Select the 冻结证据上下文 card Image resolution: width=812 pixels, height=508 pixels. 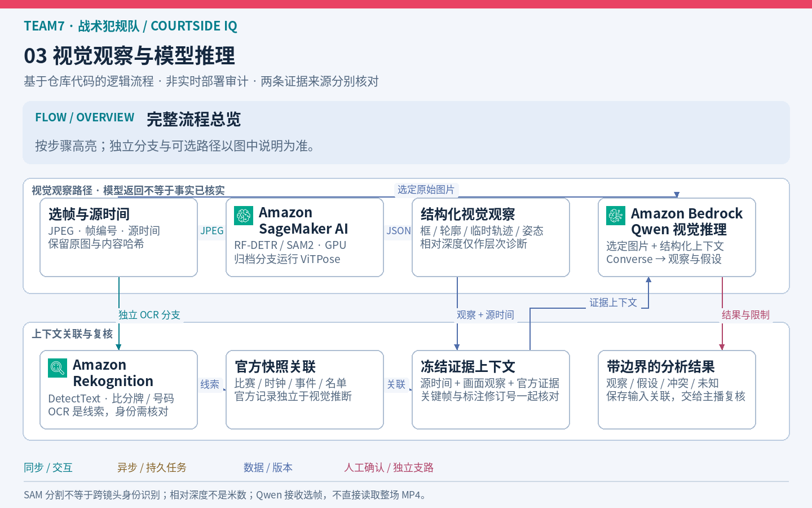click(491, 389)
